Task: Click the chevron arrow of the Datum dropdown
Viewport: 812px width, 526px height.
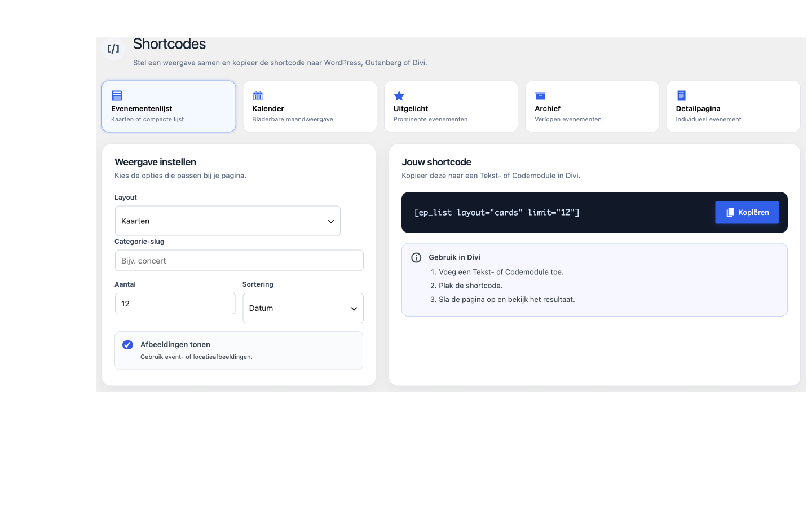Action: coord(354,309)
